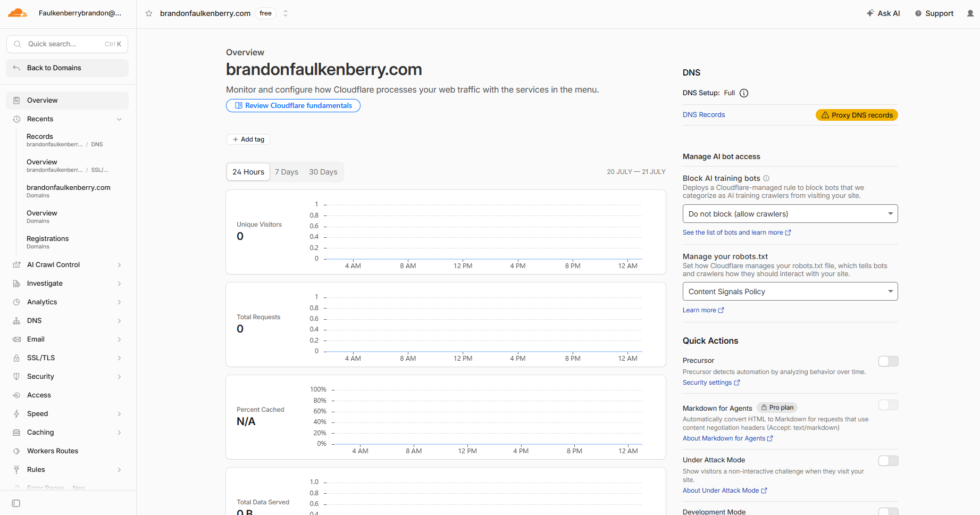Open Review Cloudflare fundamentals
The width and height of the screenshot is (980, 515).
pos(293,106)
